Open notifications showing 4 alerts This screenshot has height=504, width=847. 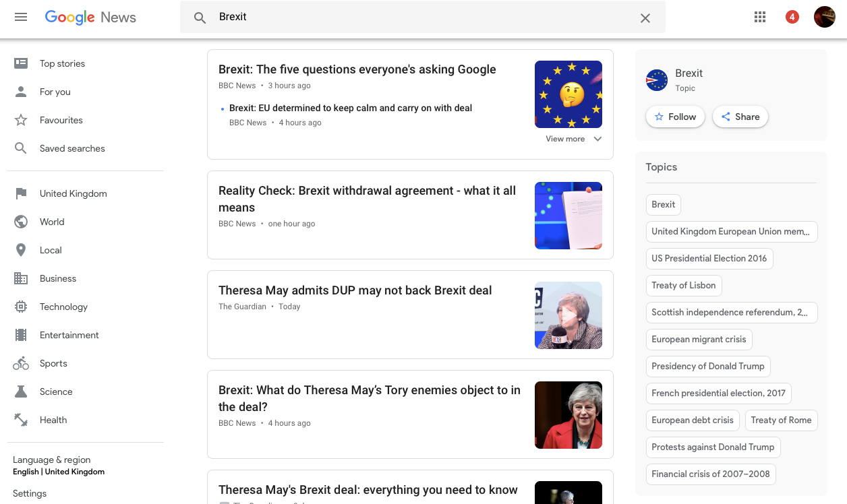792,17
